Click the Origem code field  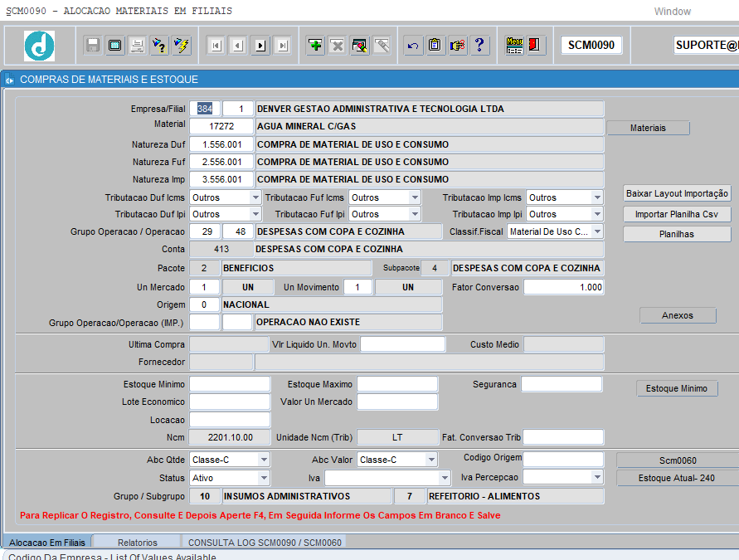(205, 304)
